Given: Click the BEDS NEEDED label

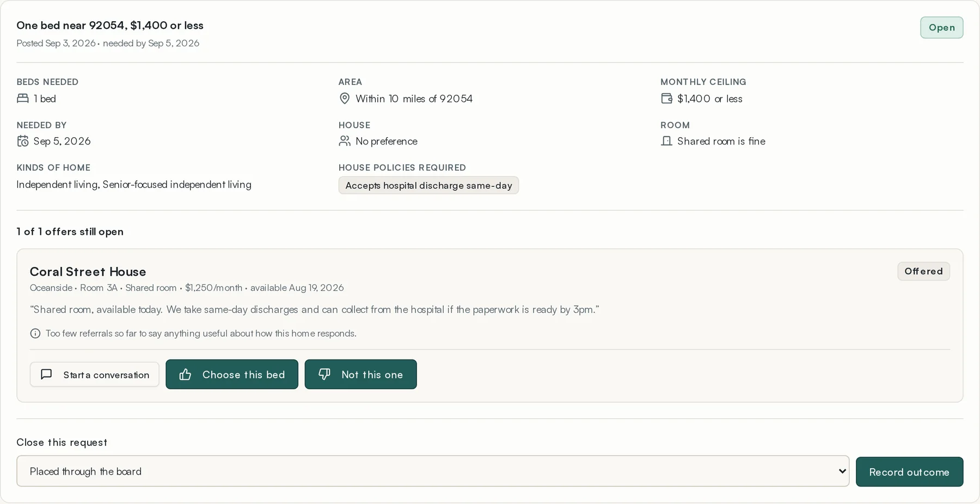Looking at the screenshot, I should tap(47, 82).
